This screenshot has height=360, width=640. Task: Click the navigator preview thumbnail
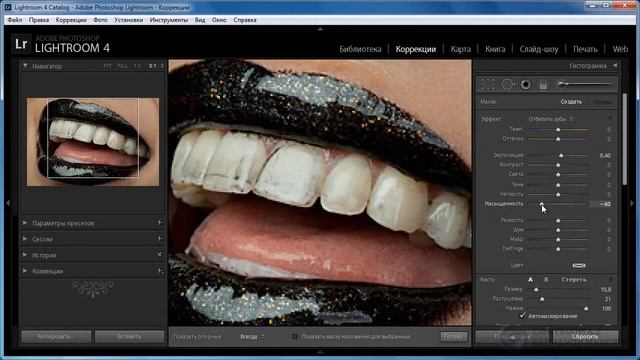[93, 142]
